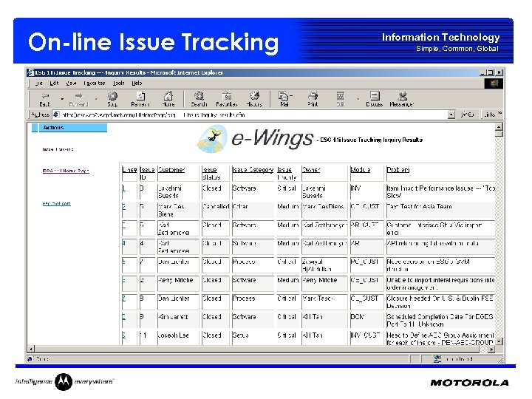This screenshot has width=532, height=399.
Task: Click the Go button next to address bar
Action: (x=467, y=115)
